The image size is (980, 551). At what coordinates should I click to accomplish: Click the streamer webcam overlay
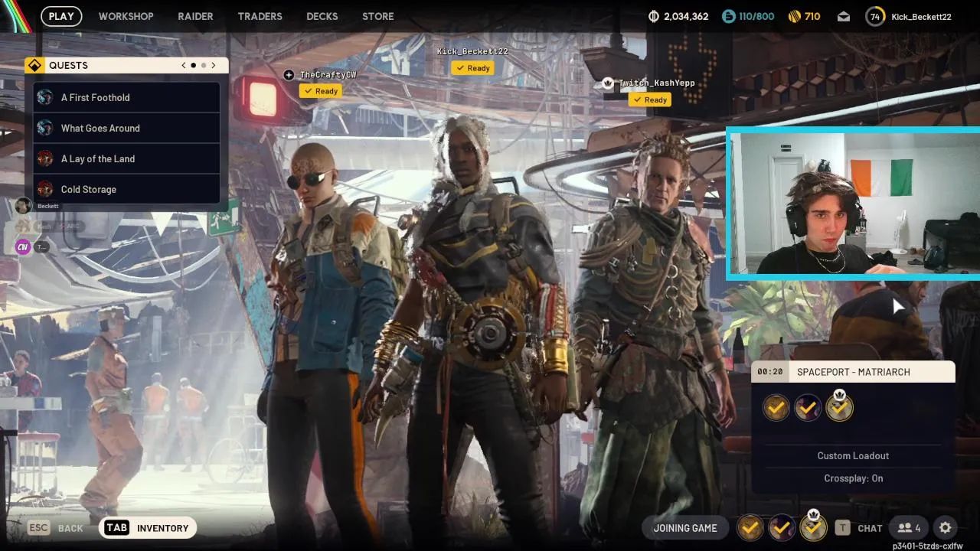tap(854, 204)
